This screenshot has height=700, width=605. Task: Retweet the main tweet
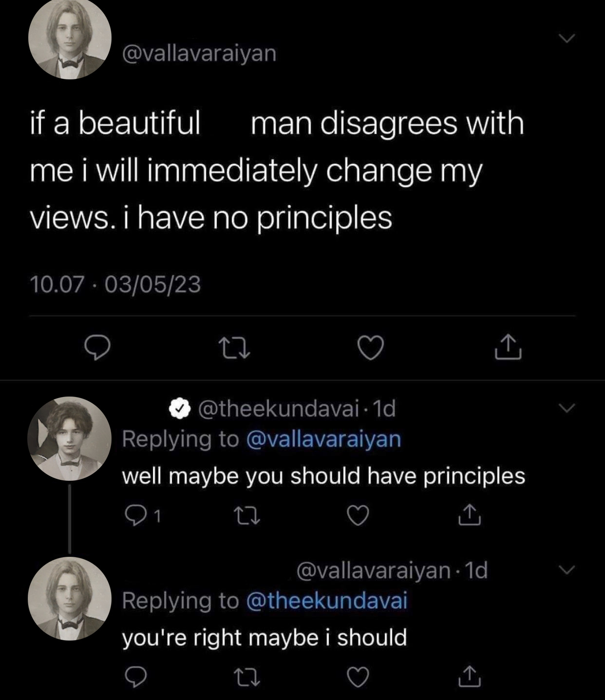234,348
